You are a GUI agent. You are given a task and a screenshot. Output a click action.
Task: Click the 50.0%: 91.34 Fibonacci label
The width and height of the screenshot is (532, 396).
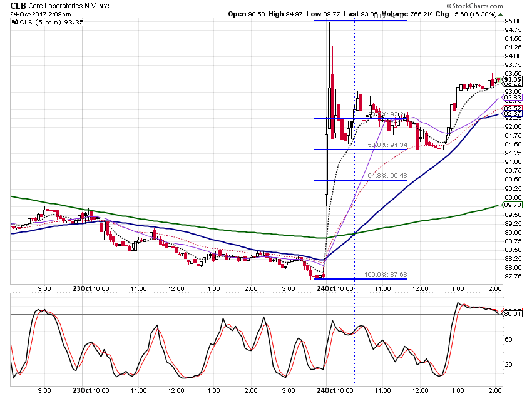(387, 145)
